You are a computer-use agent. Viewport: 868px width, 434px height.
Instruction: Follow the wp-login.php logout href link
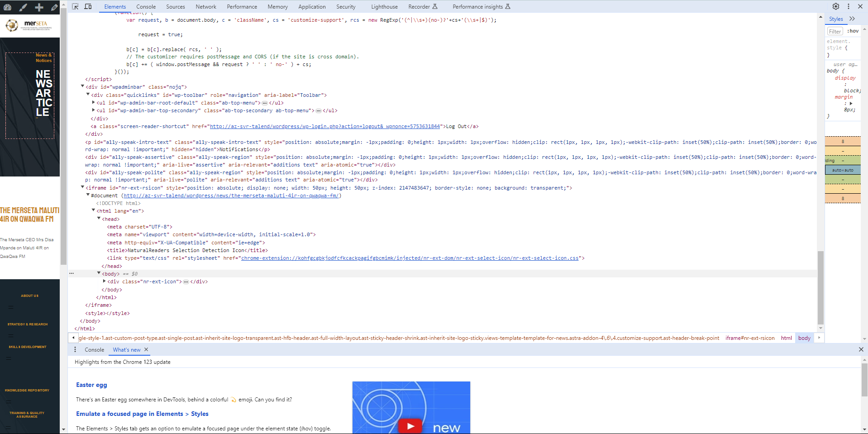tap(324, 126)
